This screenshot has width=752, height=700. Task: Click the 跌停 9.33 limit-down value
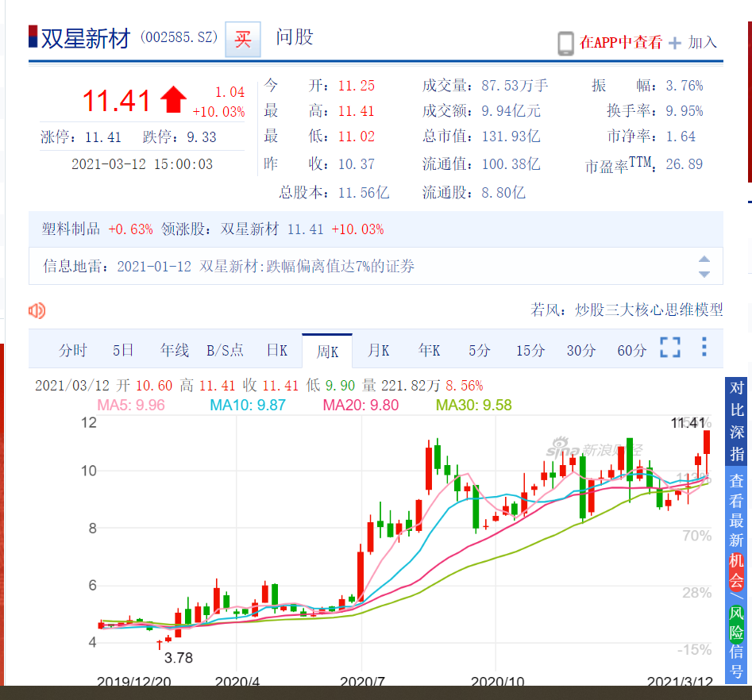[x=202, y=137]
